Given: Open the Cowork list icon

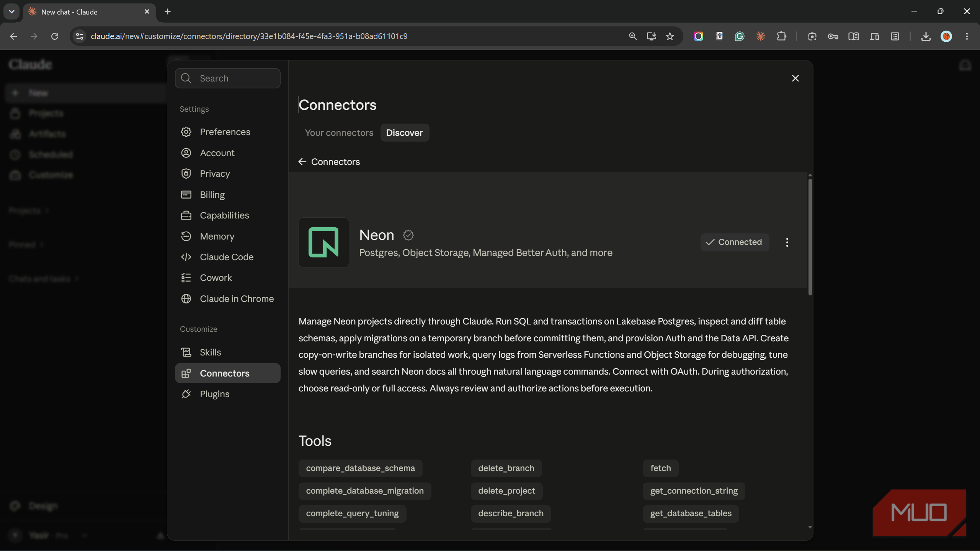Looking at the screenshot, I should pyautogui.click(x=186, y=277).
